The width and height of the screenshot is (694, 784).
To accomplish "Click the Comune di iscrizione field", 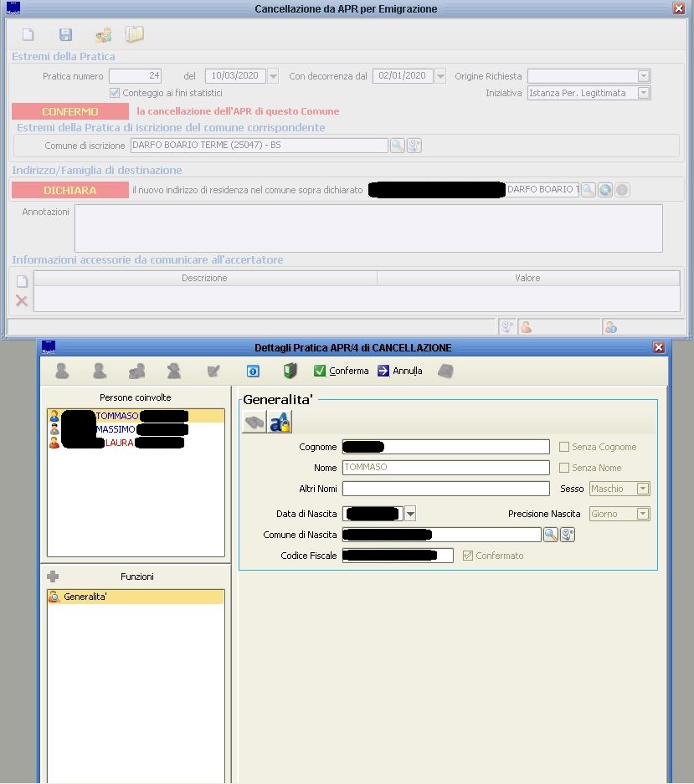I will coord(260,146).
